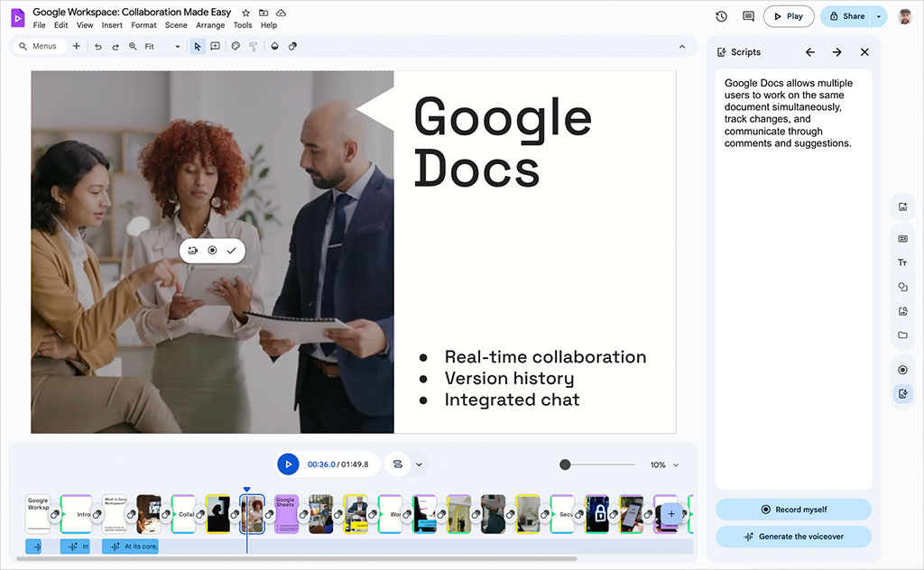Open the shapes sidebar icon
Image resolution: width=924 pixels, height=570 pixels.
[902, 287]
